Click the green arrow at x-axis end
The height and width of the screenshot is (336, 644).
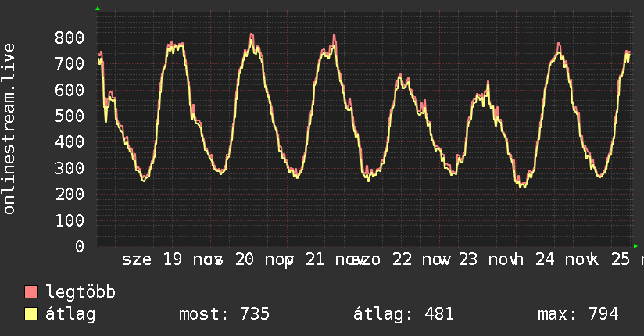pyautogui.click(x=635, y=246)
